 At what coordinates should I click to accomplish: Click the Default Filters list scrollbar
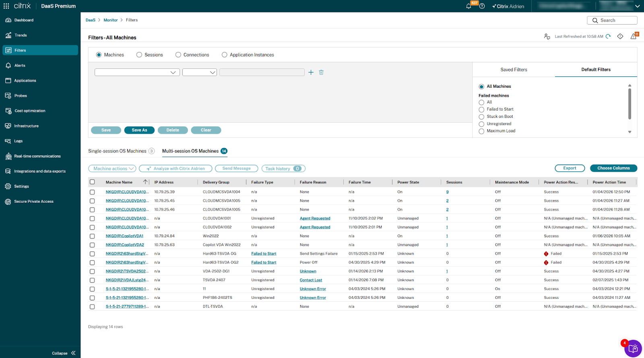pyautogui.click(x=630, y=104)
